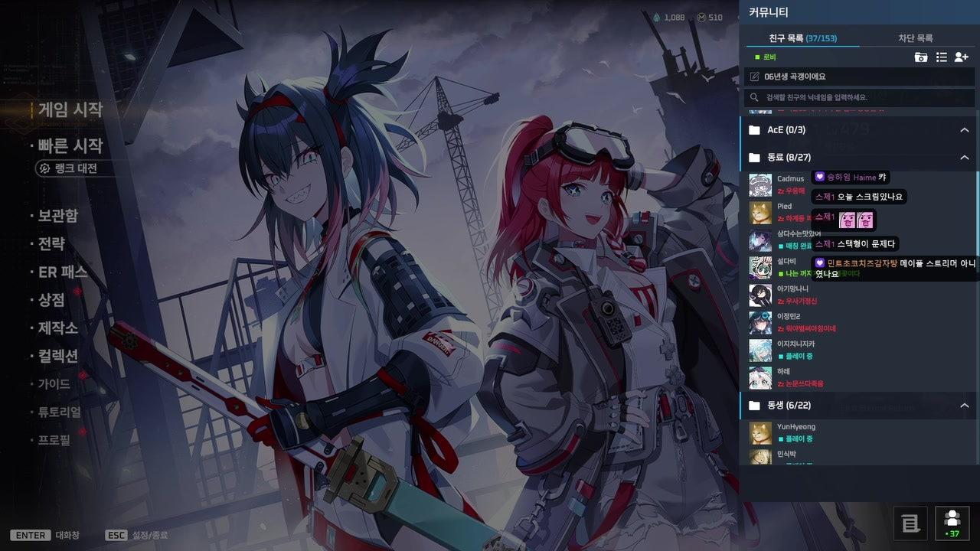
Task: Collapse the AcE (0/3) friend group
Action: [965, 130]
